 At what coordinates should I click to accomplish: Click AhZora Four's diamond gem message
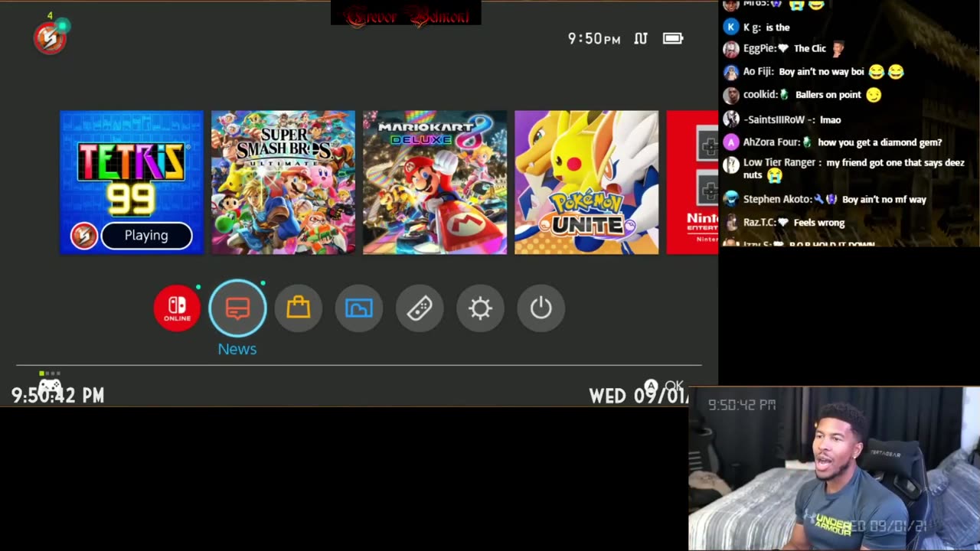833,142
